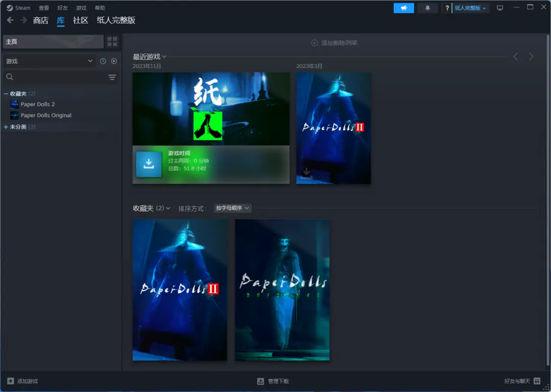Click the add game plus icon

coord(11,381)
